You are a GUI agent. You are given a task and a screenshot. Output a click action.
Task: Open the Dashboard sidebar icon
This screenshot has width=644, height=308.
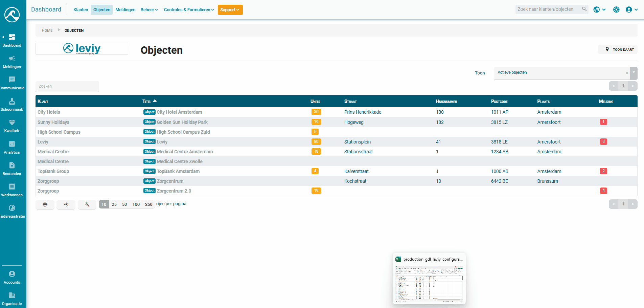(x=12, y=37)
